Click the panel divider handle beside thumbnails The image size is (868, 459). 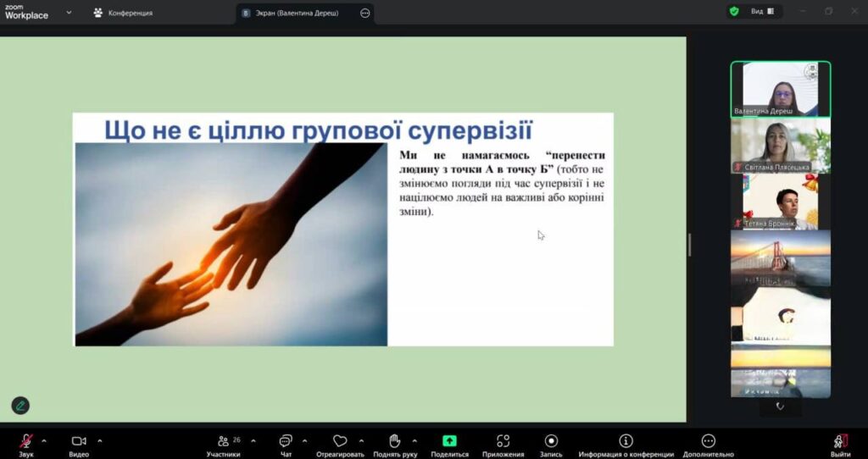click(x=689, y=244)
